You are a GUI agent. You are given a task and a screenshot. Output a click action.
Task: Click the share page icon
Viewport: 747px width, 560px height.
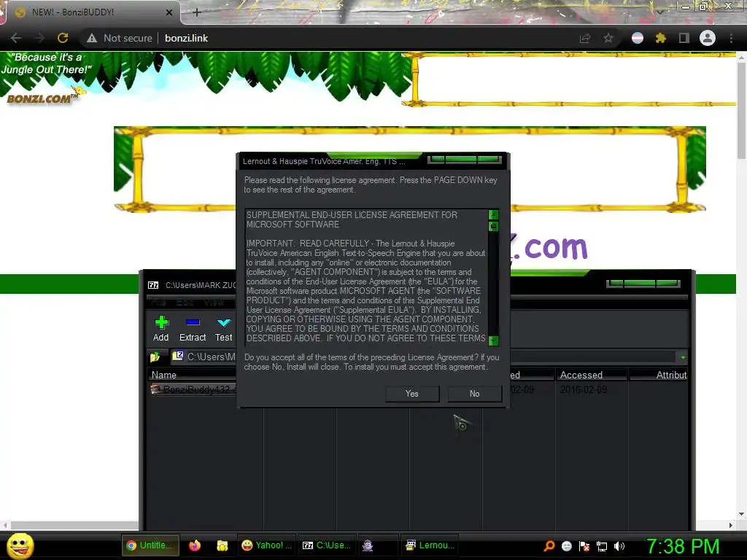(585, 38)
